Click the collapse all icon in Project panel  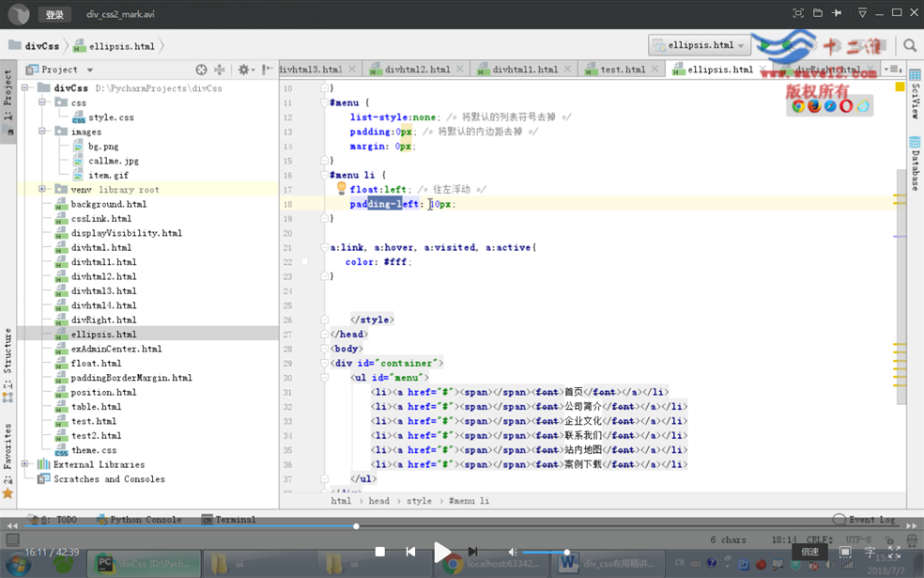220,70
